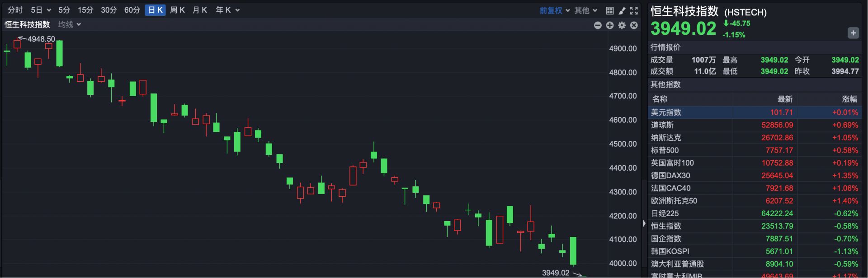Switch to 月K monthly candlesticks
Image resolution: width=868 pixels, height=278 pixels.
199,10
